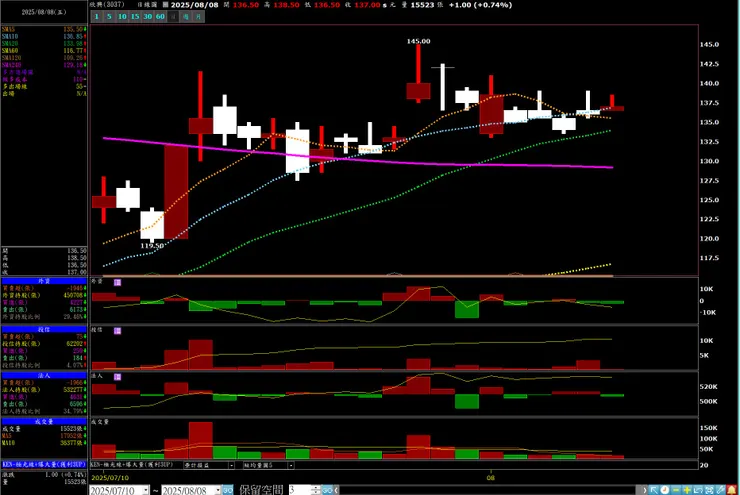Click the 2025/07/10 date label on the time axis

click(x=110, y=478)
